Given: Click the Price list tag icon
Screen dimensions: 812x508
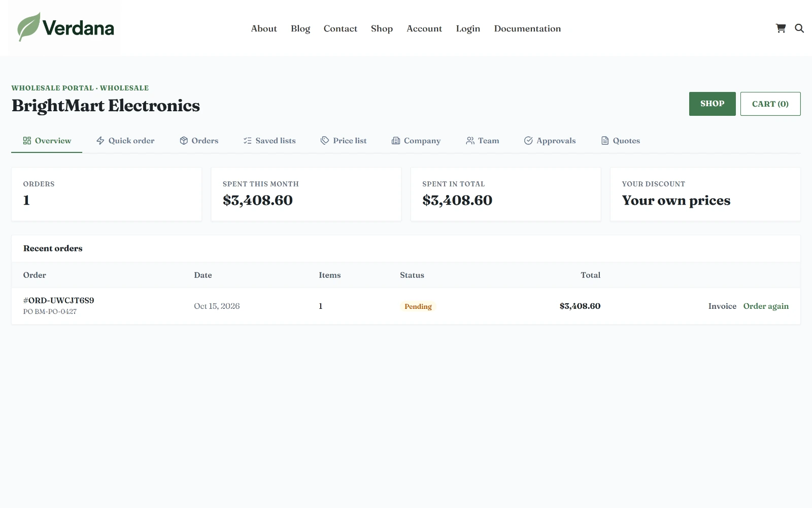Looking at the screenshot, I should click(325, 141).
